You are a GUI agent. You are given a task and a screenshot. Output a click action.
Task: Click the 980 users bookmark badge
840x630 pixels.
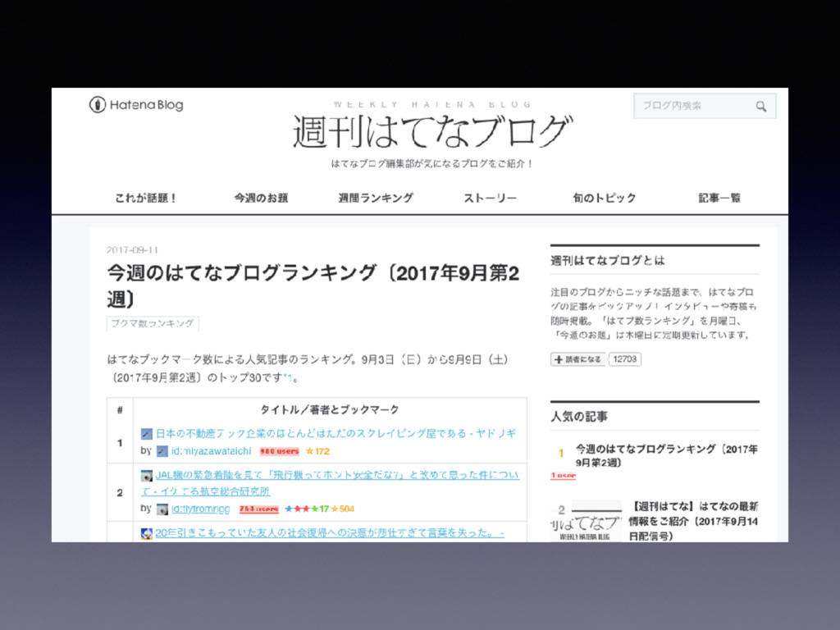coord(280,451)
